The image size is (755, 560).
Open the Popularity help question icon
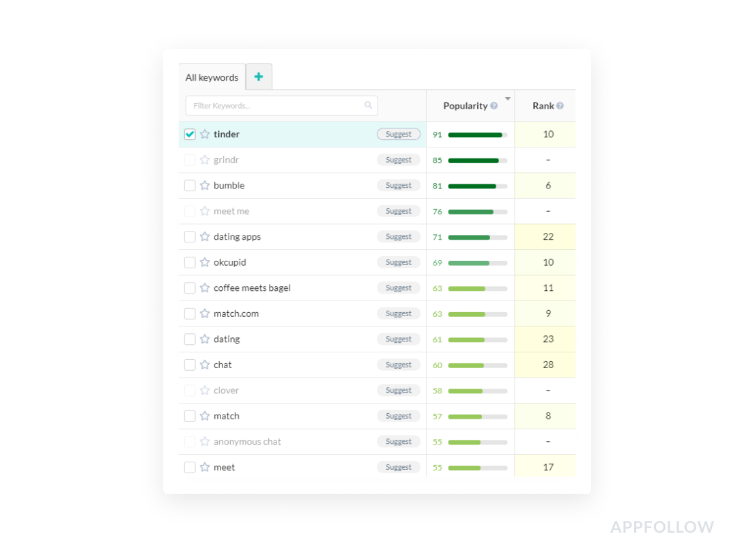[494, 106]
